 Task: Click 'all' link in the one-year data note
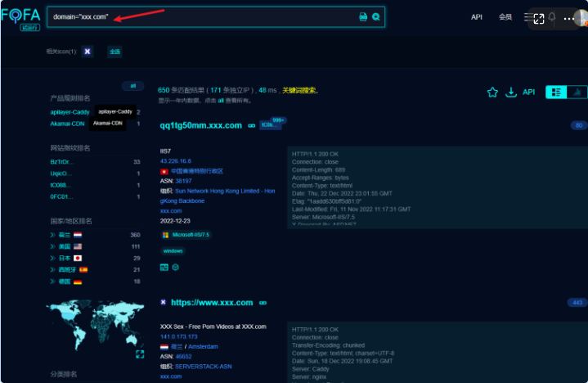pyautogui.click(x=221, y=101)
